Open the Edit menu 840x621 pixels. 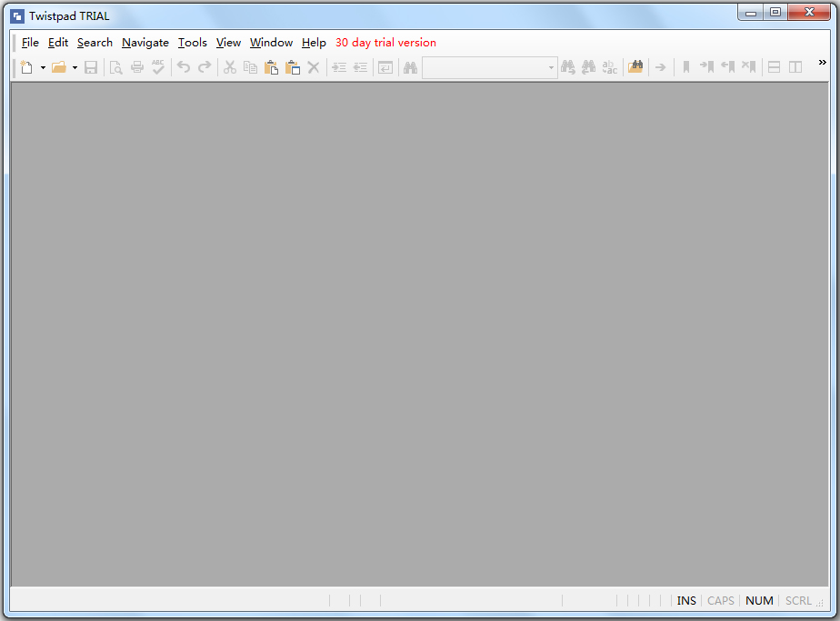[x=58, y=43]
